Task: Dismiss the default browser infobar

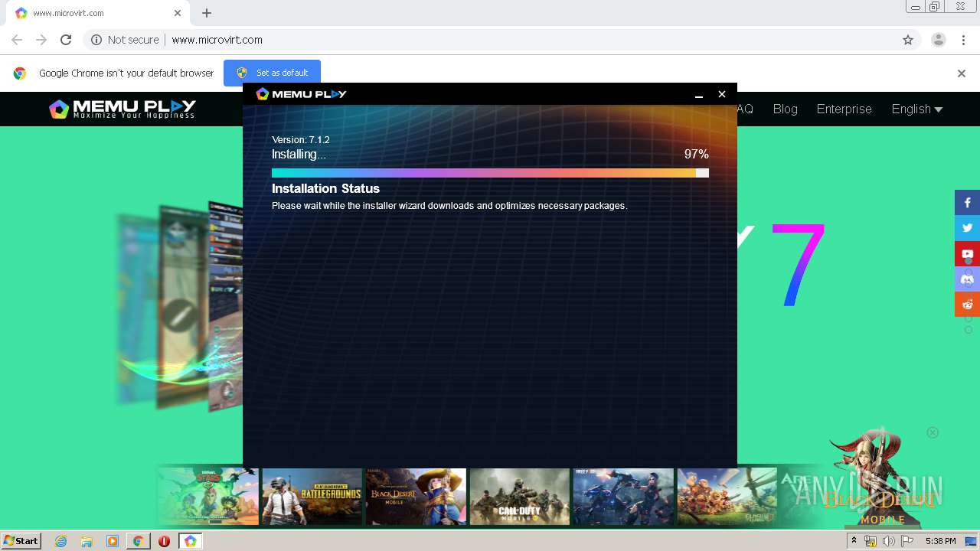Action: (x=962, y=73)
